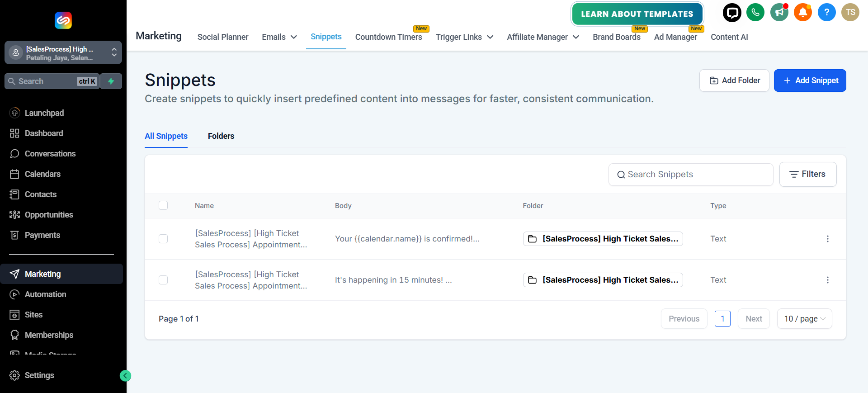Open the chat widget icon in header
The image size is (868, 393).
(732, 13)
